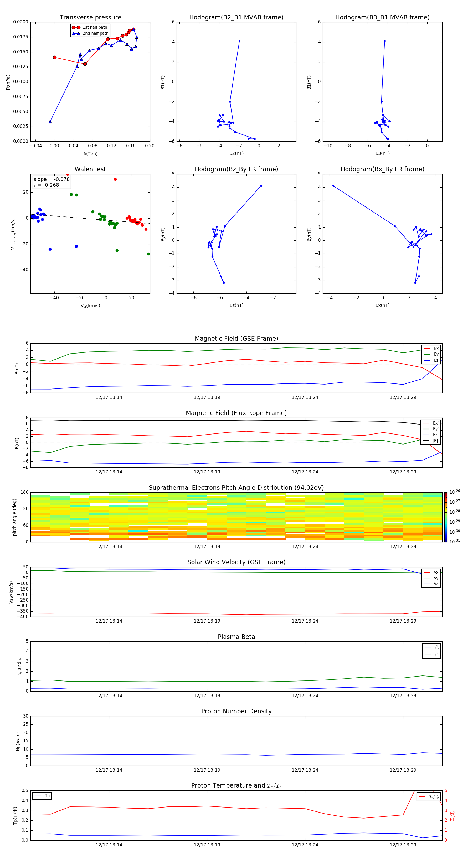Click '12/17 13:19' tick under Flux Rope panel
The width and height of the screenshot is (473, 868).
(x=207, y=472)
